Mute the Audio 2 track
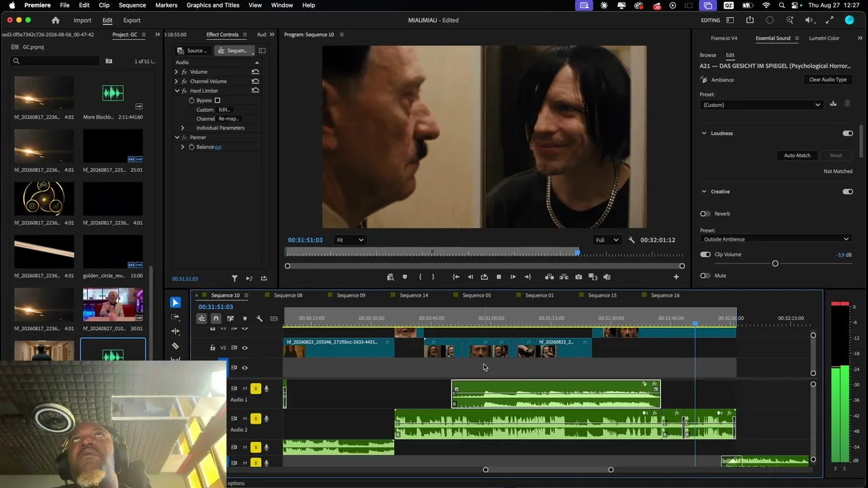The image size is (868, 488). click(245, 418)
